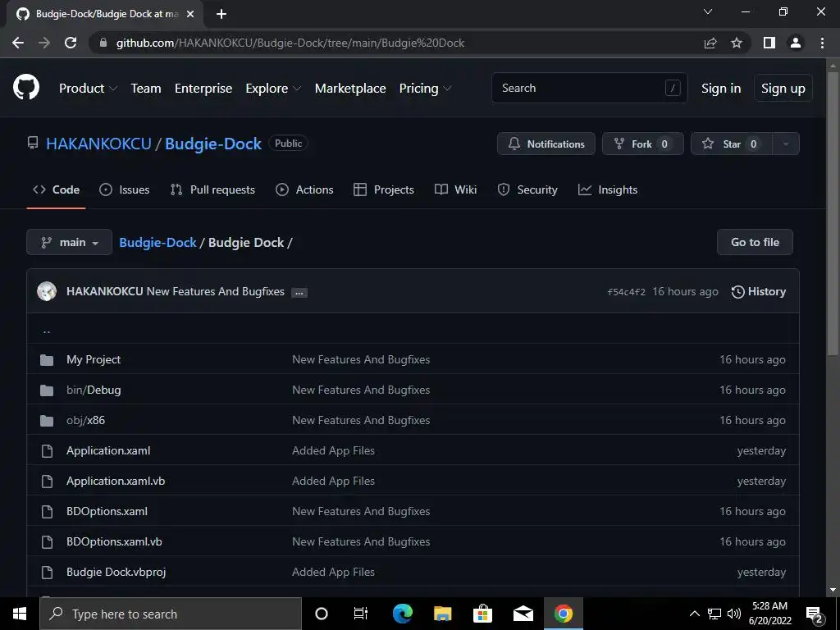Open File Explorer from taskbar
840x630 pixels.
pyautogui.click(x=442, y=614)
